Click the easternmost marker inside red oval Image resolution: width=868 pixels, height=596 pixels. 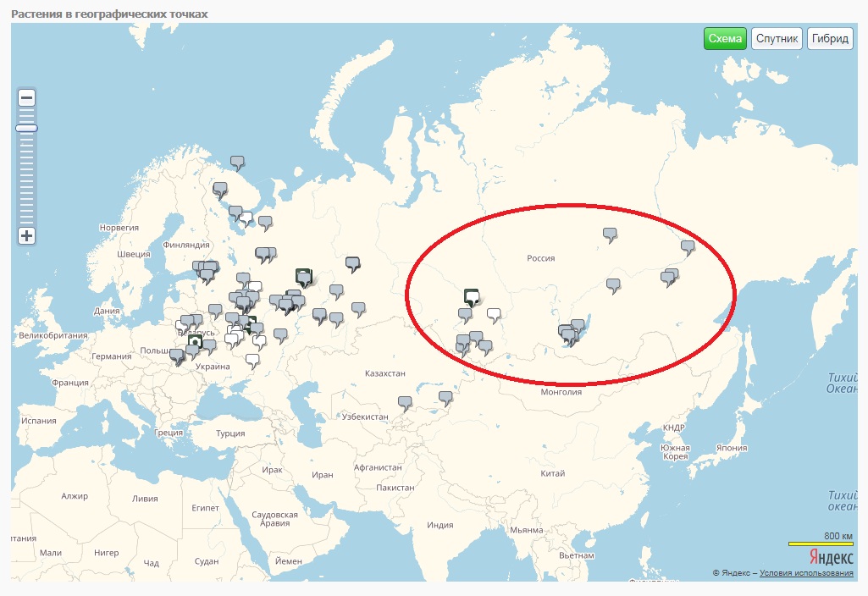688,246
